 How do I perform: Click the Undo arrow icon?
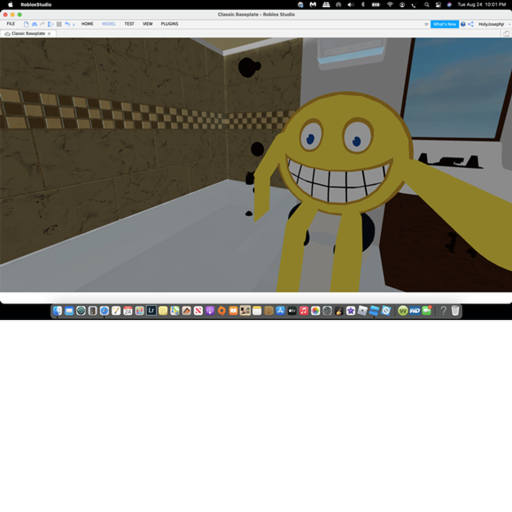(x=67, y=24)
